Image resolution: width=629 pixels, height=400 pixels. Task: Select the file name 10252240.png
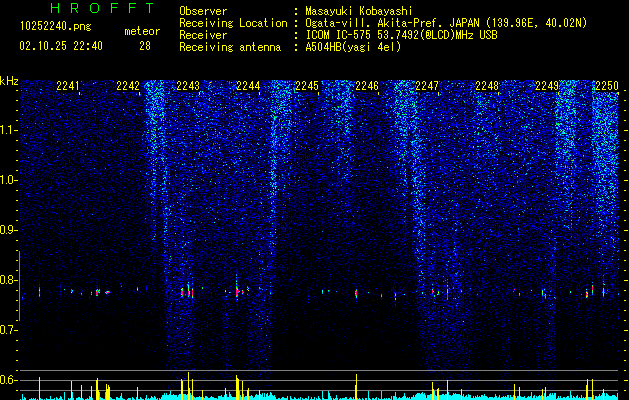point(56,27)
